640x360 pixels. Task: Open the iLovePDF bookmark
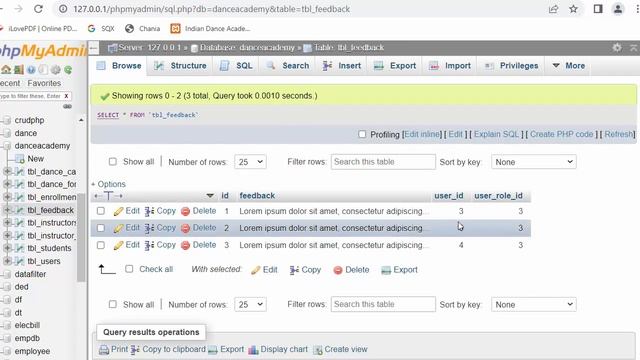(x=39, y=29)
